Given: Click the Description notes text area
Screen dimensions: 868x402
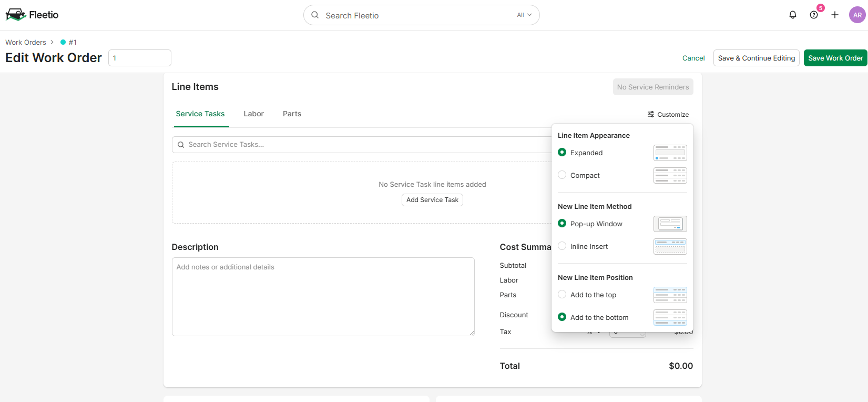Looking at the screenshot, I should coord(323,297).
